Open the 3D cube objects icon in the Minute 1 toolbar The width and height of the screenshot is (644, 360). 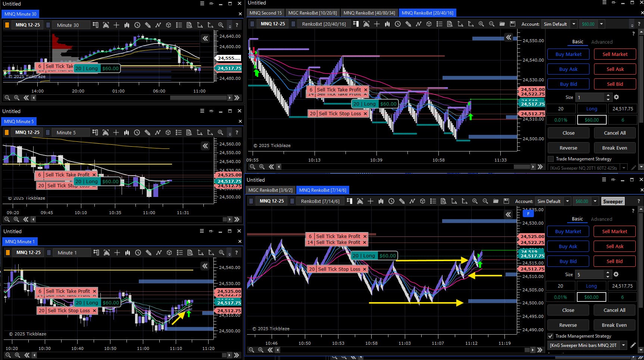click(169, 253)
